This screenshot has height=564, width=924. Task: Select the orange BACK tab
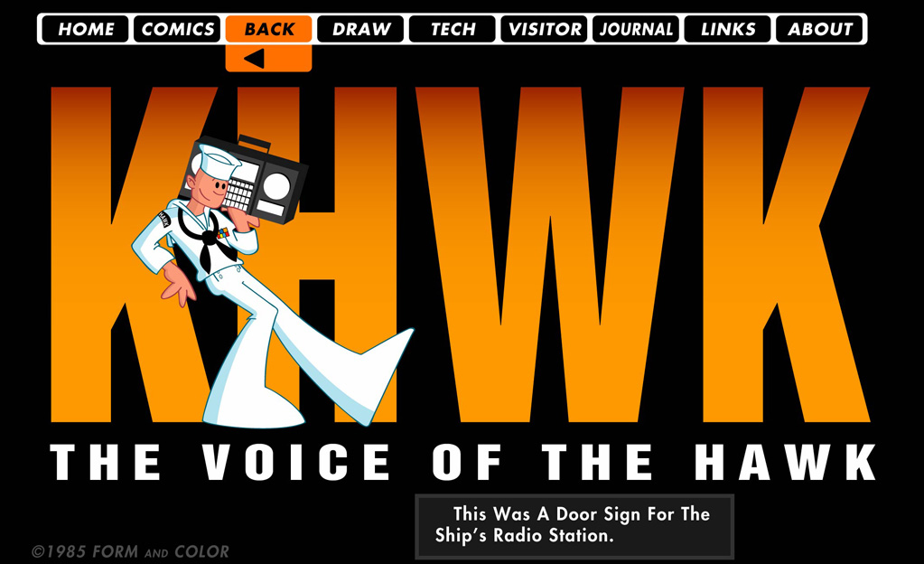269,29
